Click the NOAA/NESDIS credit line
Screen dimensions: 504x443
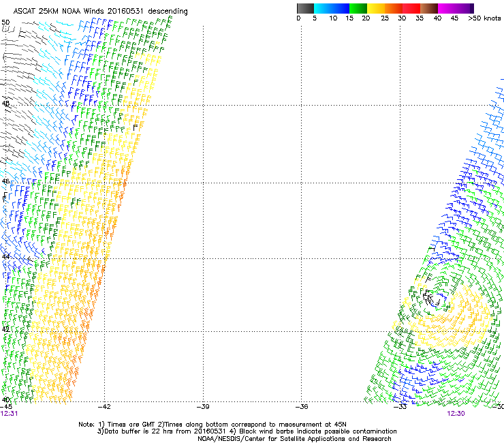(294, 439)
